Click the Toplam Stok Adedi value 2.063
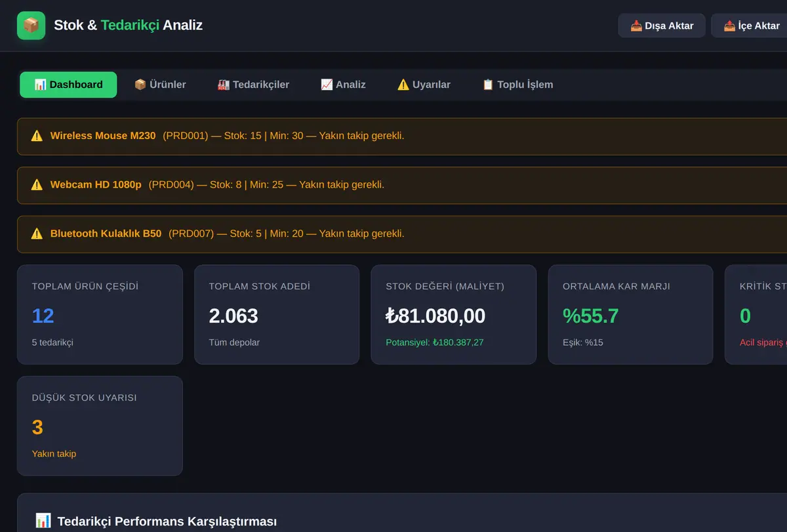The height and width of the screenshot is (532, 787). [x=233, y=316]
